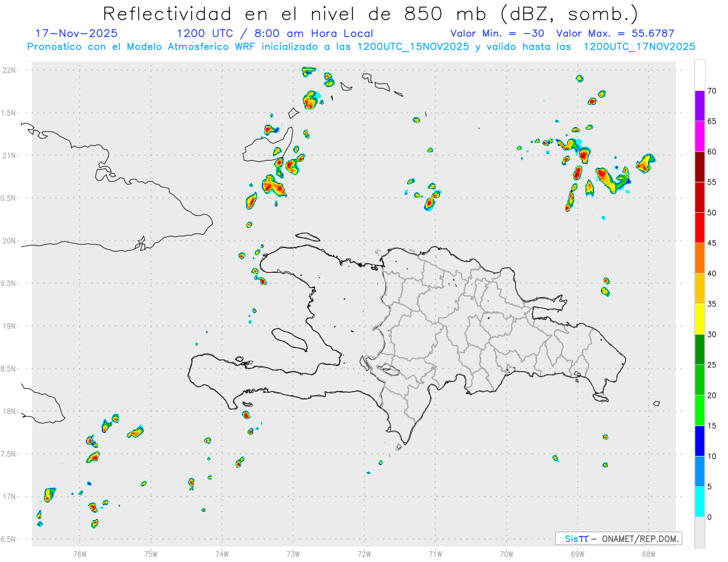The width and height of the screenshot is (728, 562).
Task: Click the colorbar value label '35'
Action: tap(712, 304)
